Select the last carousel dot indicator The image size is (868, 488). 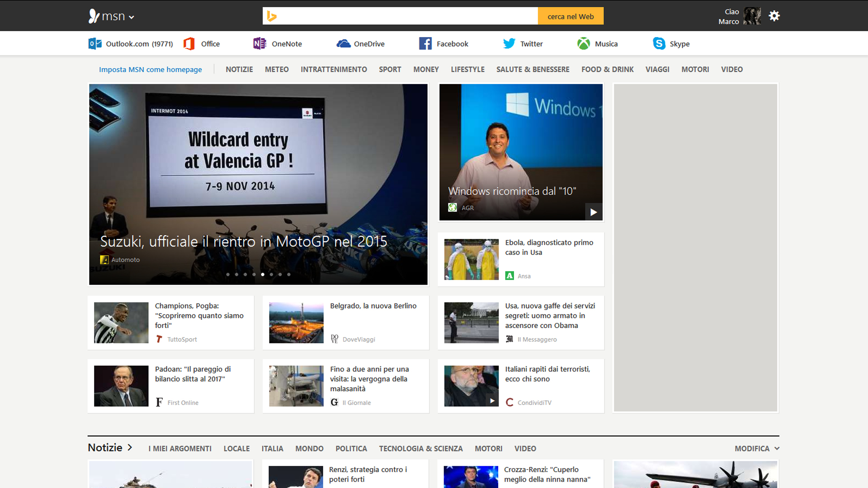(289, 275)
